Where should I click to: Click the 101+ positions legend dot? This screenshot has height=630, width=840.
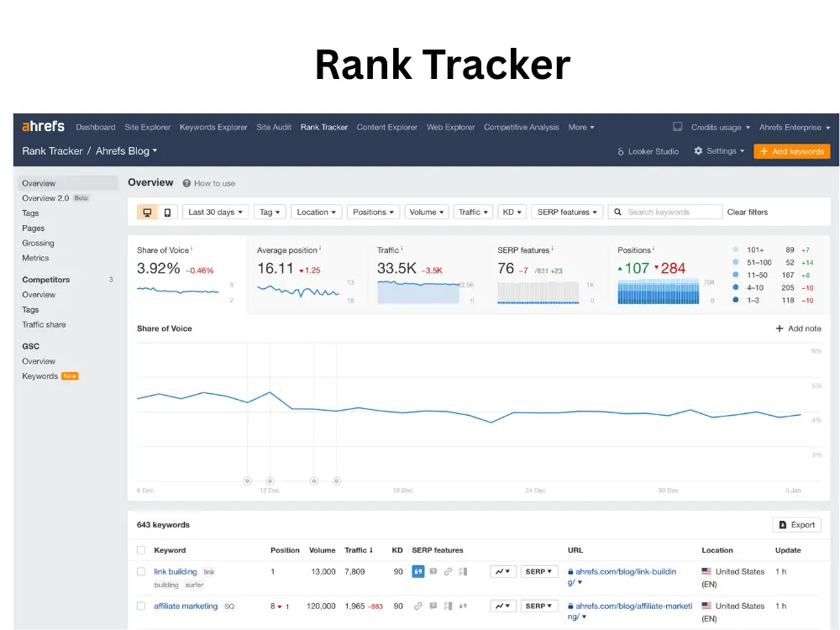point(736,249)
